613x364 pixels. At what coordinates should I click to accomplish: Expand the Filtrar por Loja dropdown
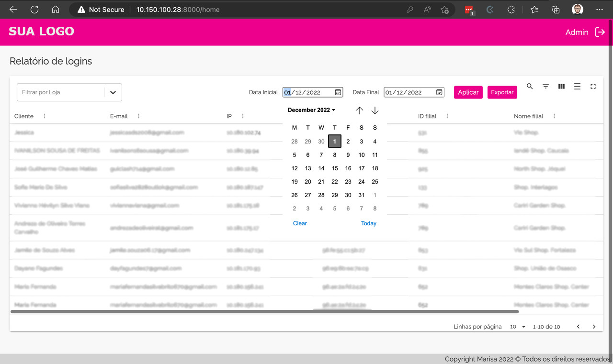coord(114,92)
